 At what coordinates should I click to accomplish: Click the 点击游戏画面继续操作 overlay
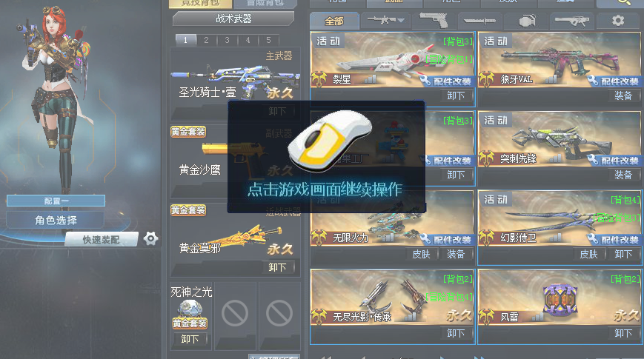(x=325, y=157)
